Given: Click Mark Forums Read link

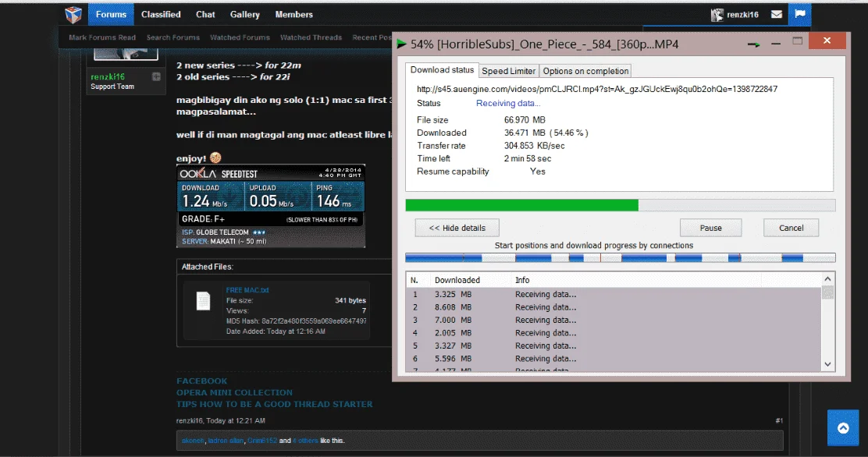Looking at the screenshot, I should [102, 37].
